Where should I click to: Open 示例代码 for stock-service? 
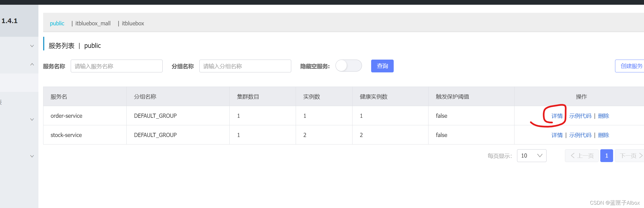coord(580,135)
